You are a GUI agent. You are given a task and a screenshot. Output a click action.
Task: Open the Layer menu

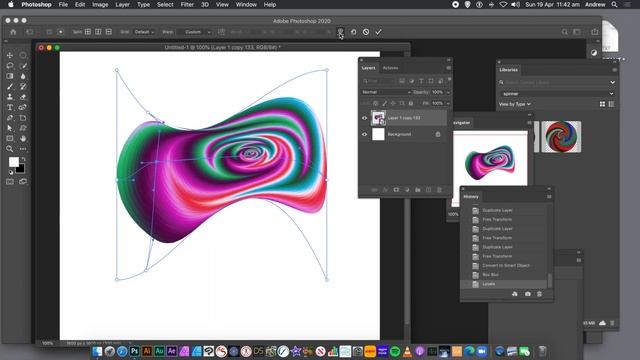click(122, 4)
